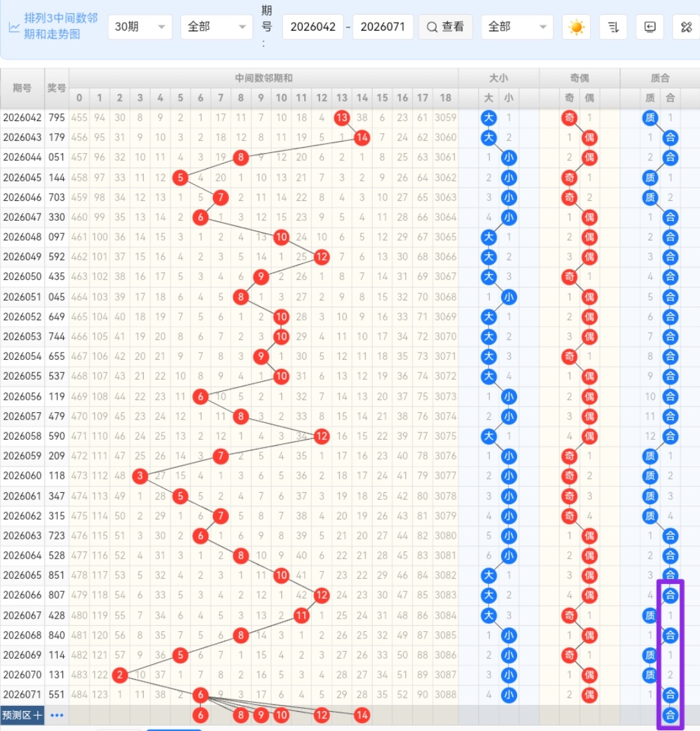Click red 奇 ball in row 2026045

click(570, 178)
